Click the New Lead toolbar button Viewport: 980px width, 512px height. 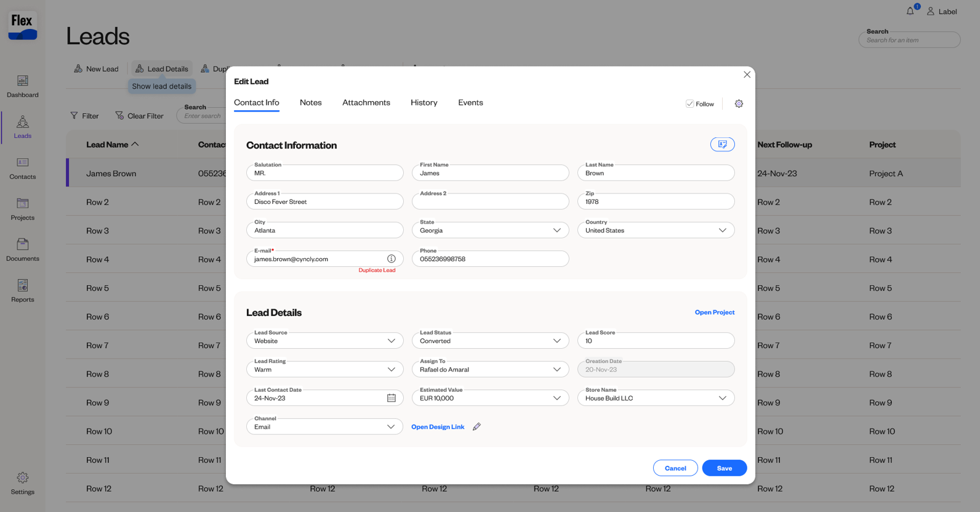pyautogui.click(x=96, y=68)
